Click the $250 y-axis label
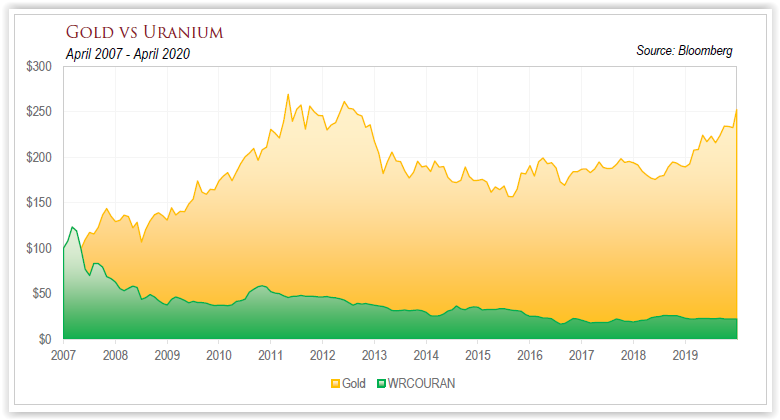 pos(40,112)
